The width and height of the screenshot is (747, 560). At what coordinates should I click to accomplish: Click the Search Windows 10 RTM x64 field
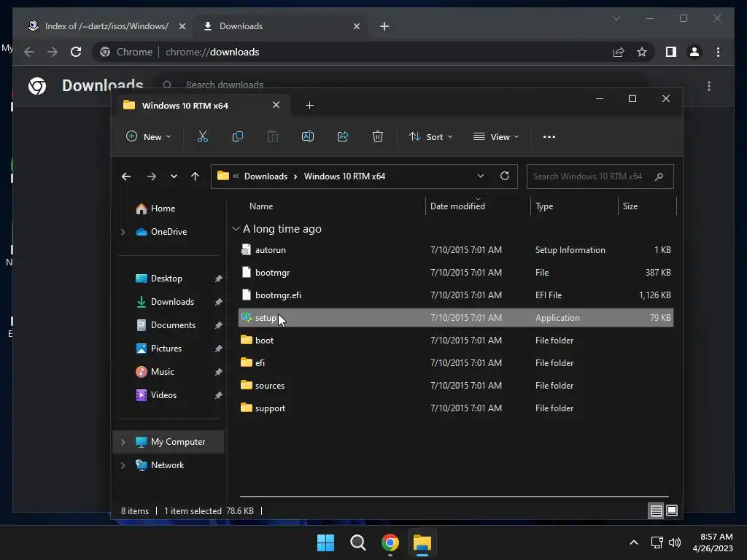click(x=600, y=176)
